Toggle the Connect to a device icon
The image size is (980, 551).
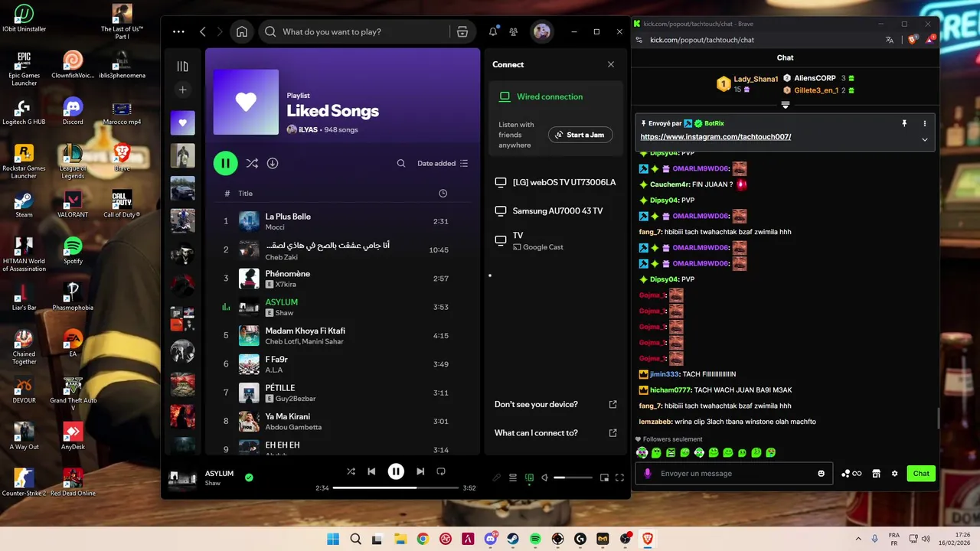coord(529,478)
